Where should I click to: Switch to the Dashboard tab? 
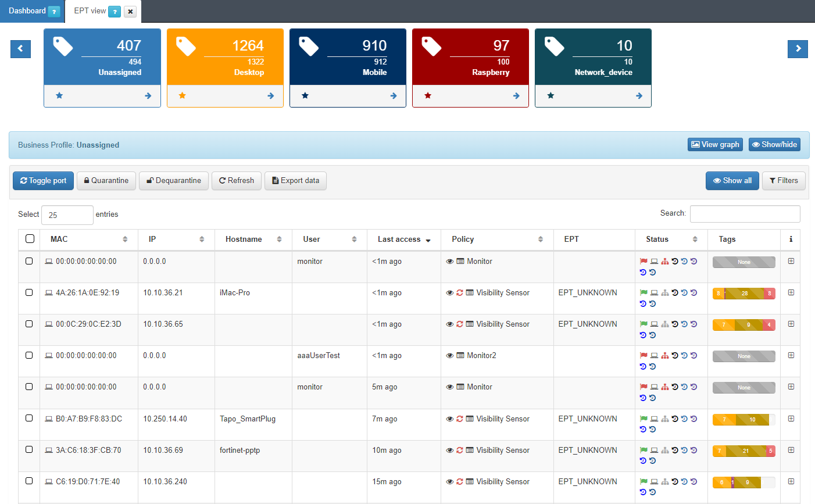(x=27, y=11)
